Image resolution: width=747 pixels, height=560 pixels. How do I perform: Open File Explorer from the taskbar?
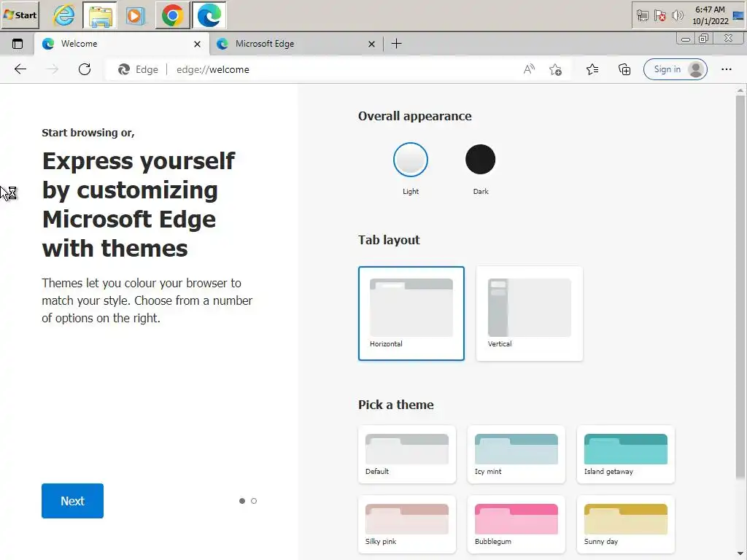100,15
